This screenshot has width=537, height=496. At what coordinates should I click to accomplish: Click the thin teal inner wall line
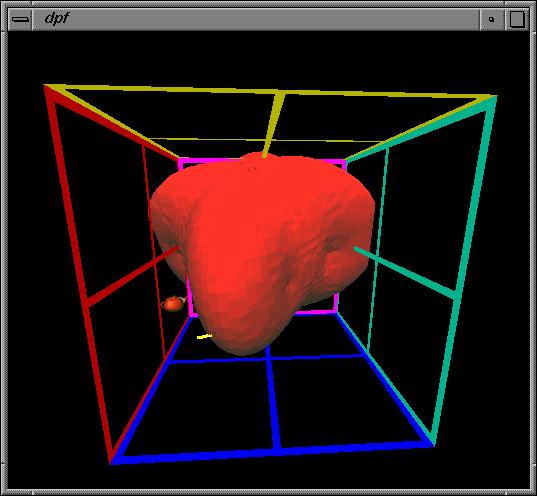(377, 249)
